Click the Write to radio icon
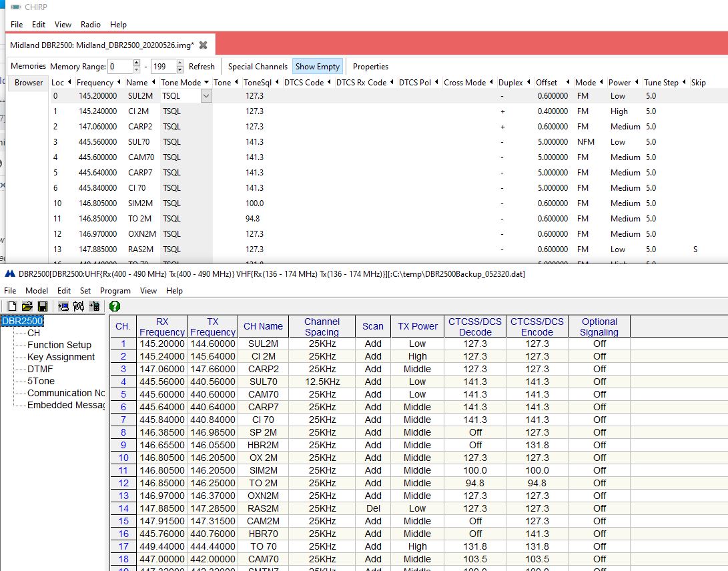Screen dimensions: 728x571 click(94, 306)
